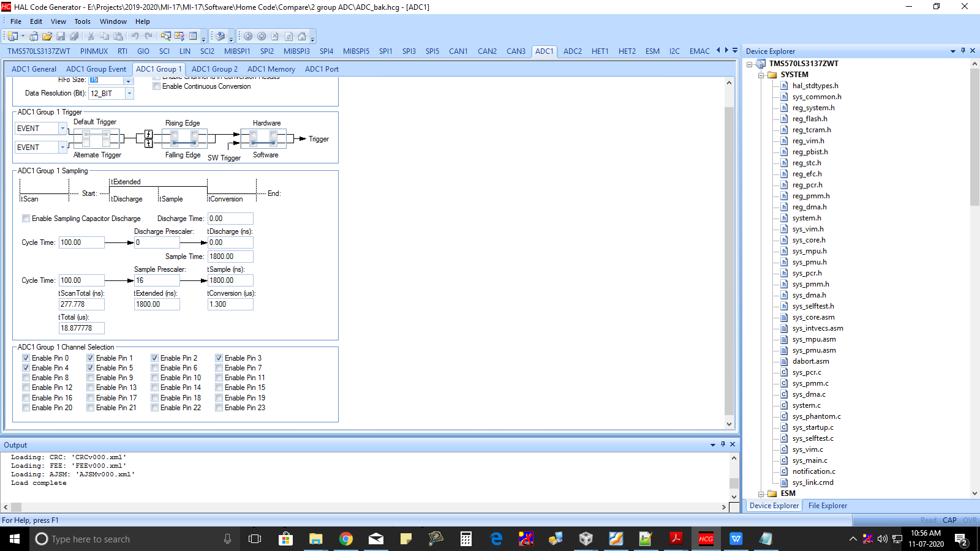Expand the ESM folder in Device Explorer
Viewport: 980px width, 551px height.
[x=761, y=493]
